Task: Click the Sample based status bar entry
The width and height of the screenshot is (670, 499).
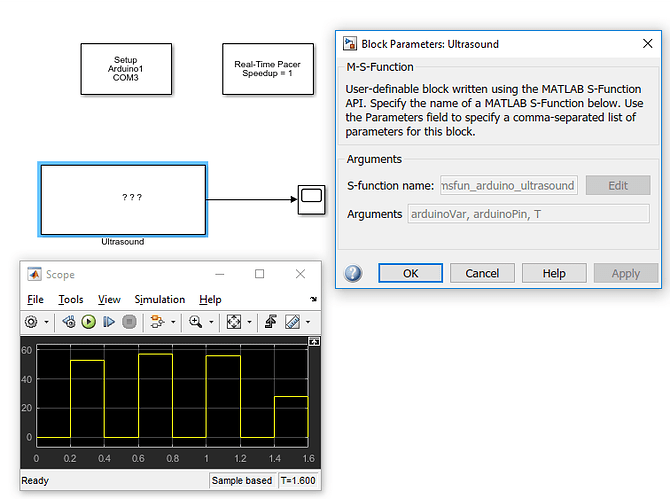Action: pyautogui.click(x=242, y=481)
